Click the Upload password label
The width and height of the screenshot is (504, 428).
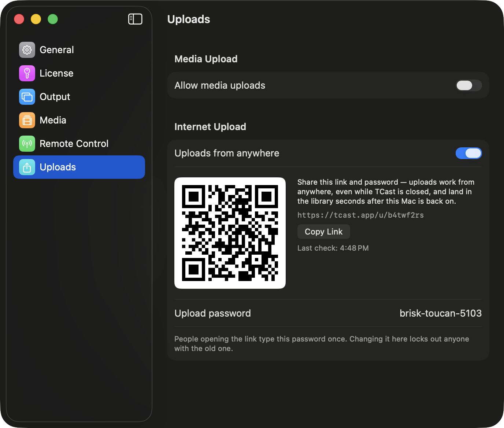(213, 313)
